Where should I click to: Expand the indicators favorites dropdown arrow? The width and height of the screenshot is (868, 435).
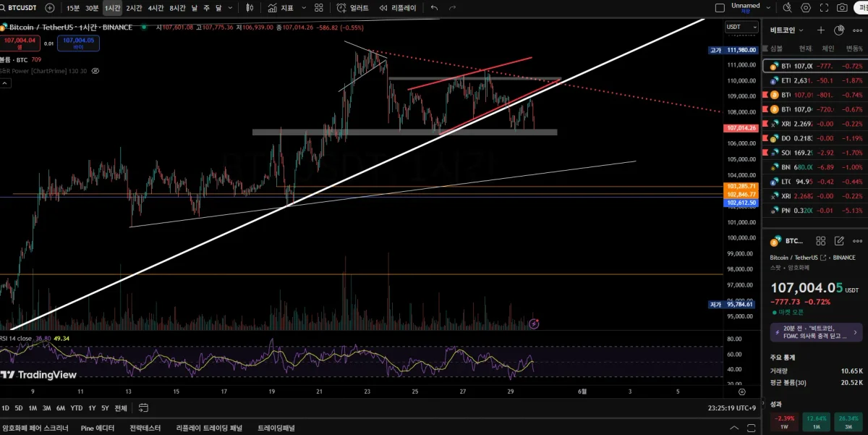pos(302,8)
